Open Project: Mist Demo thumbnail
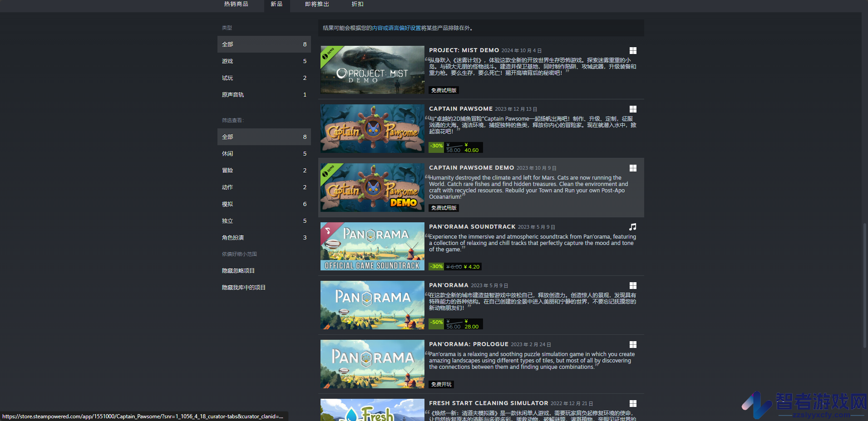Image resolution: width=868 pixels, height=421 pixels. (372, 70)
